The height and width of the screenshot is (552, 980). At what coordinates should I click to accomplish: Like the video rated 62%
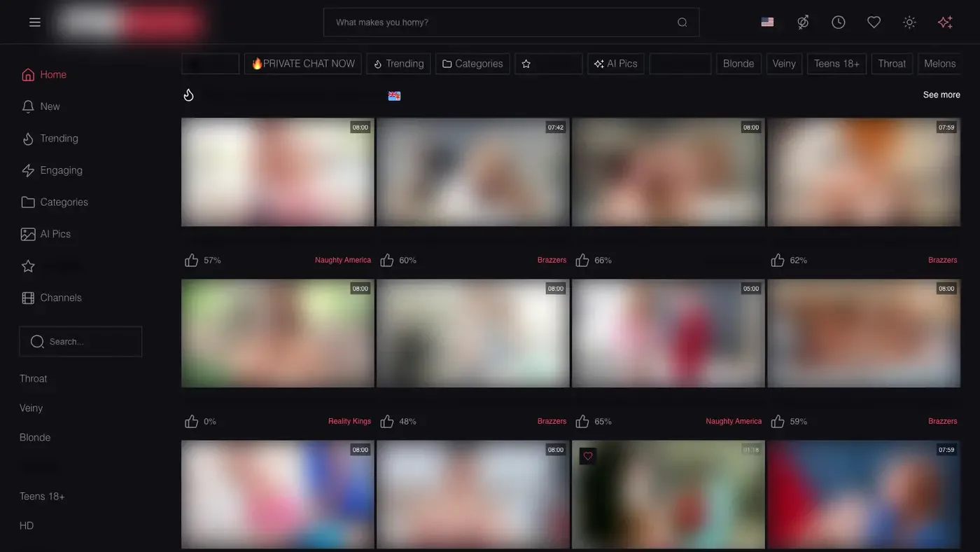click(777, 260)
